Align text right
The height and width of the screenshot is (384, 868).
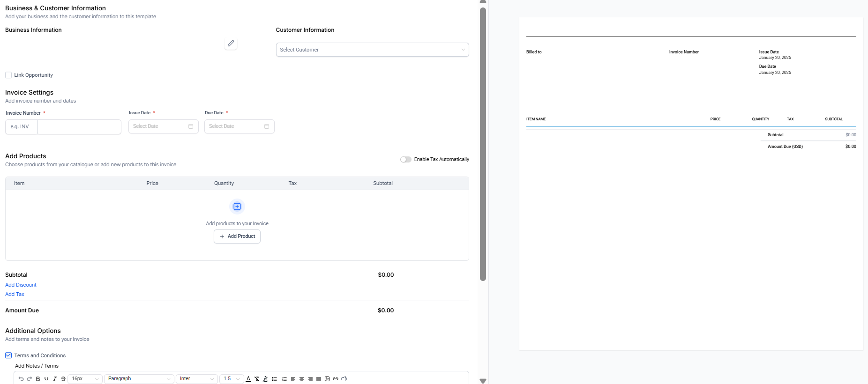(x=310, y=379)
